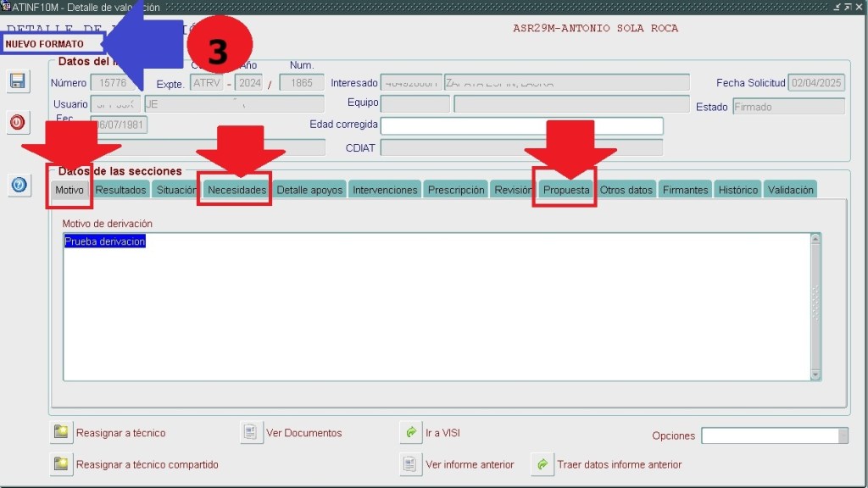Image resolution: width=868 pixels, height=488 pixels.
Task: Go to the Histórico tab
Action: pyautogui.click(x=737, y=190)
